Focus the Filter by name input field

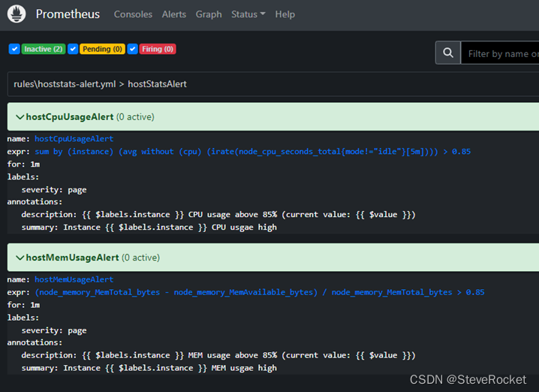pos(500,53)
